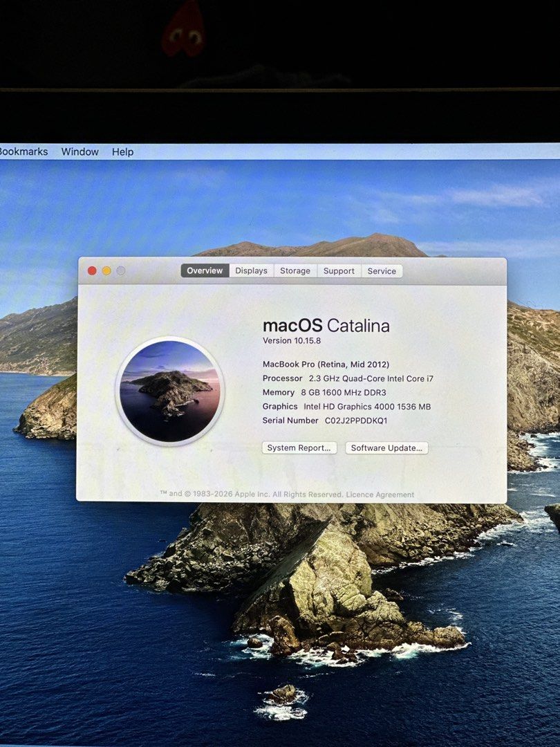
Task: Click the macOS Catalina title text
Action: 326,325
